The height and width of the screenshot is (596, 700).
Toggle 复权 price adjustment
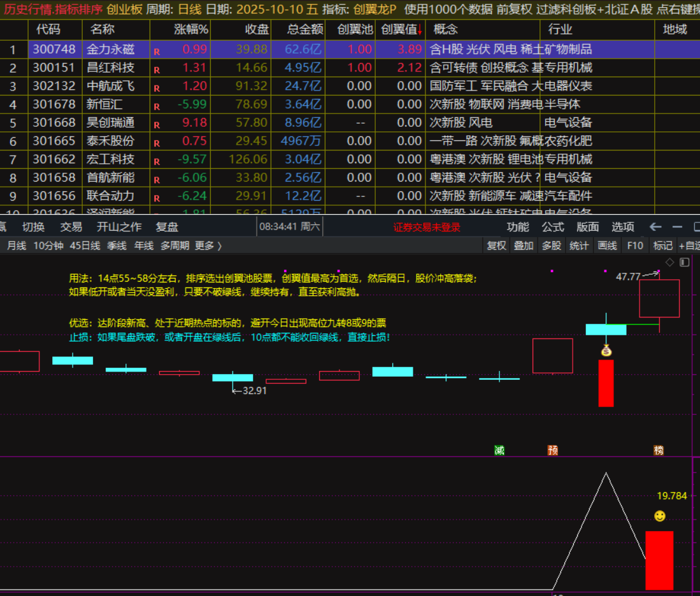496,245
